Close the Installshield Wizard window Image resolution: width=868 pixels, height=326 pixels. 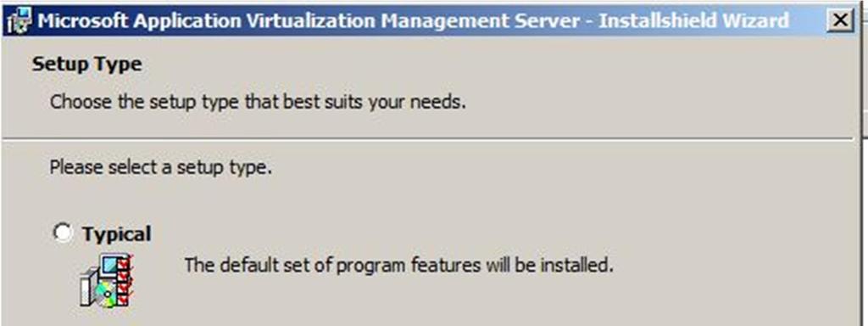click(x=840, y=20)
